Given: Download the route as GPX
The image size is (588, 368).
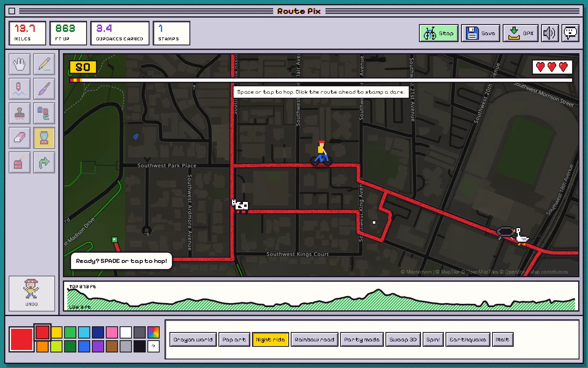Looking at the screenshot, I should pyautogui.click(x=521, y=33).
